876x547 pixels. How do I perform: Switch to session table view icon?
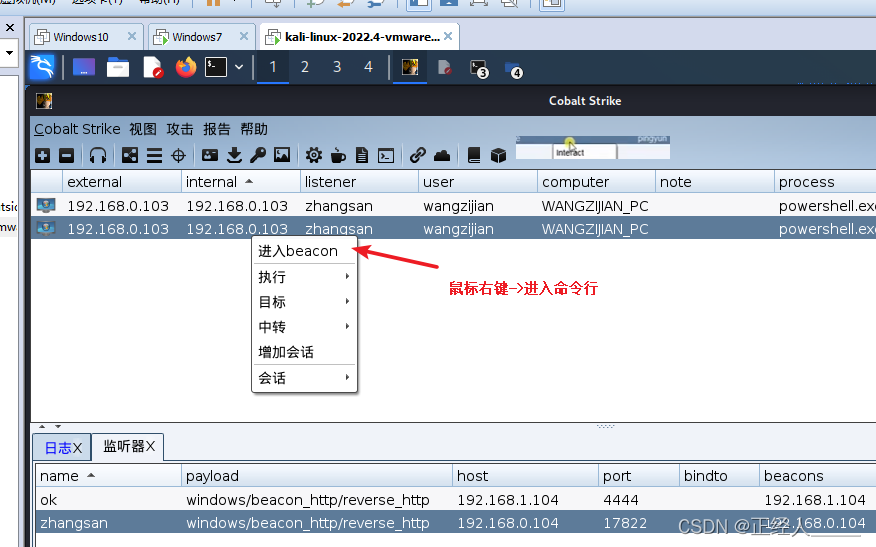click(x=154, y=155)
